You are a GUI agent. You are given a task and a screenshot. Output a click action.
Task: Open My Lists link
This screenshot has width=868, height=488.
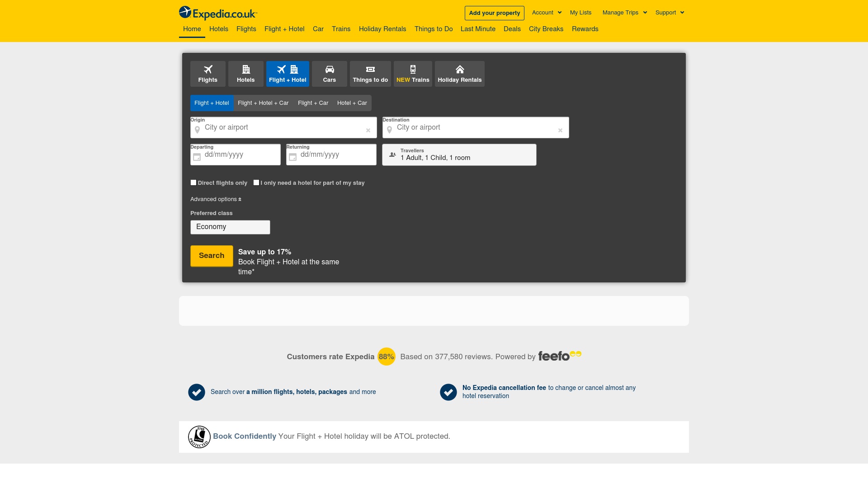[580, 13]
